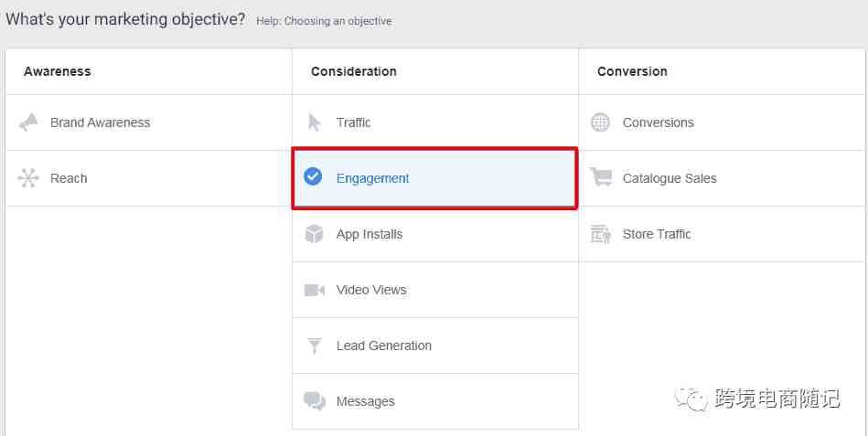Click the Conversion column header
Screen dimensions: 868x436
tap(632, 71)
